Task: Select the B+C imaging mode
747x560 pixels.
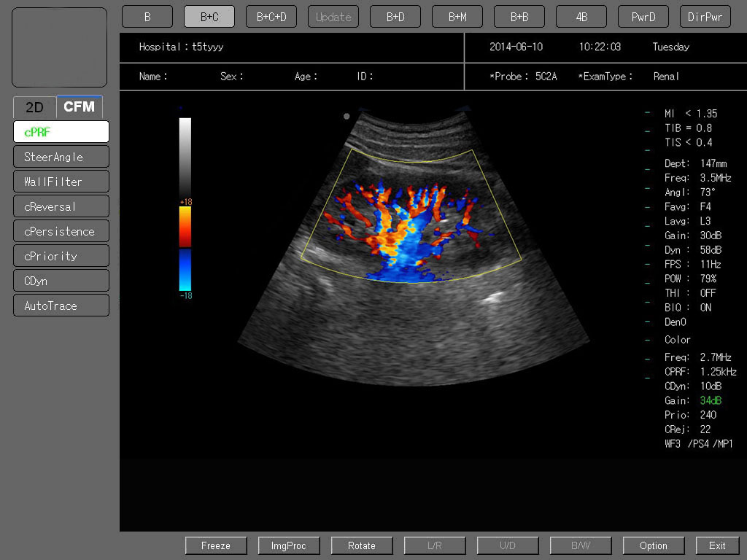Action: click(x=209, y=17)
